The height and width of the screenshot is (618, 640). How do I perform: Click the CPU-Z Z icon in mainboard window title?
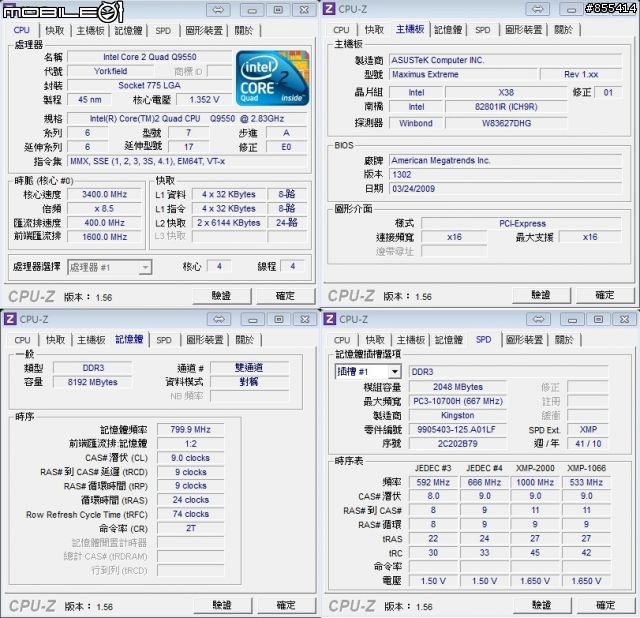pyautogui.click(x=329, y=9)
